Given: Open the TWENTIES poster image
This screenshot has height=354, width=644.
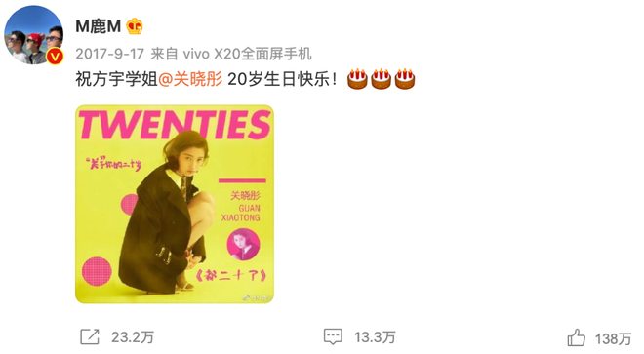Looking at the screenshot, I should (175, 204).
